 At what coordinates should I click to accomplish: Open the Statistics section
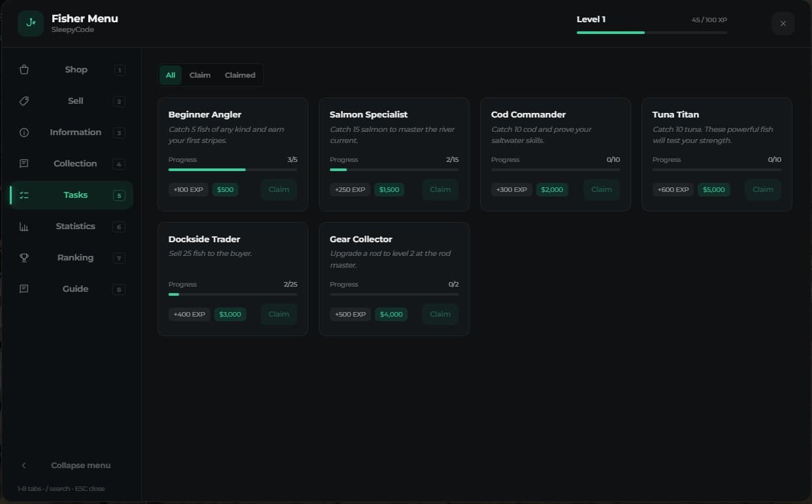coord(71,227)
